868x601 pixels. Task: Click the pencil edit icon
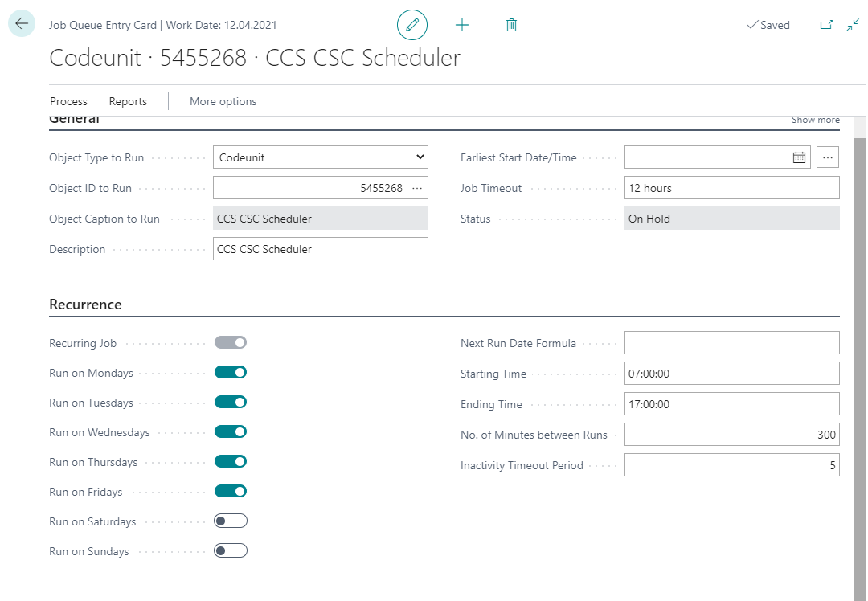click(x=412, y=25)
